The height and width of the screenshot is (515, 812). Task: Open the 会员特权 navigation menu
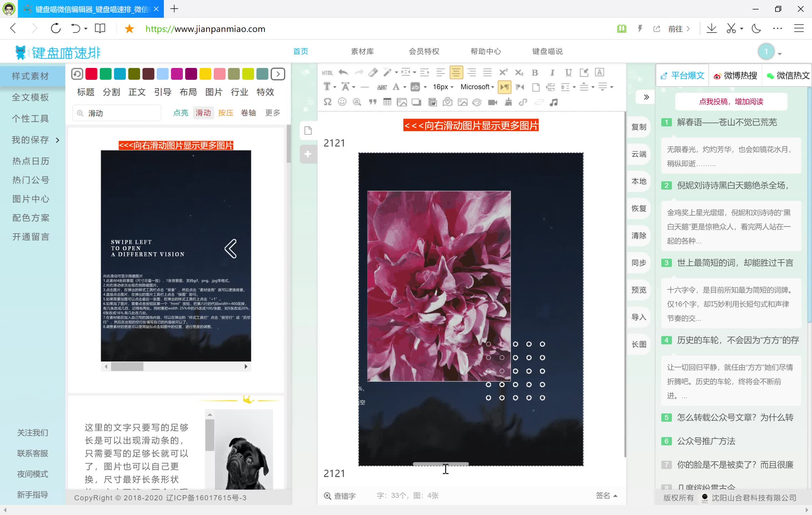tap(424, 51)
